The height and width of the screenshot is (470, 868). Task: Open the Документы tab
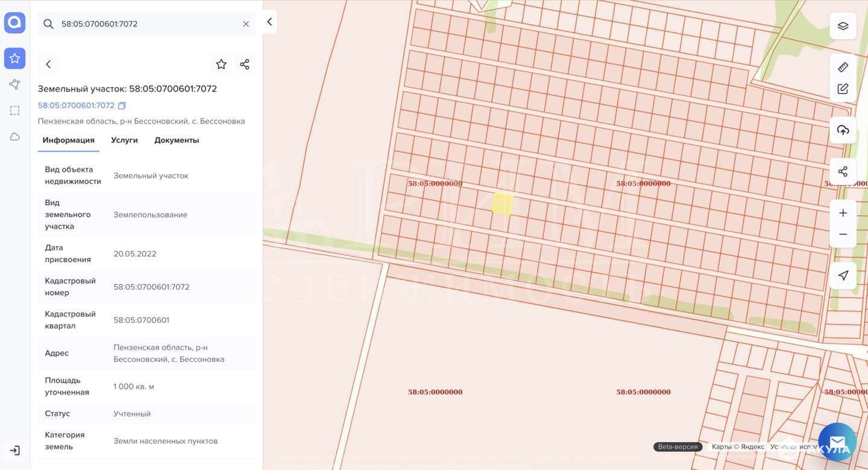pos(177,140)
